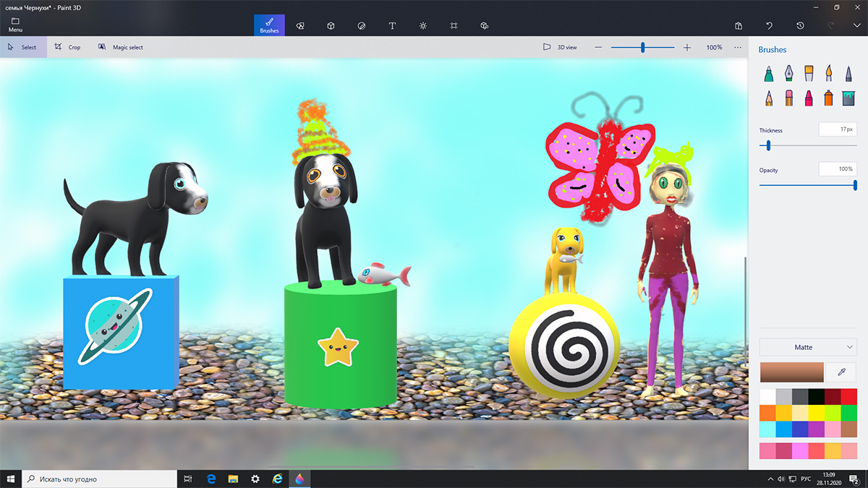The image size is (868, 488).
Task: Open Task View on the taskbar
Action: click(x=188, y=479)
